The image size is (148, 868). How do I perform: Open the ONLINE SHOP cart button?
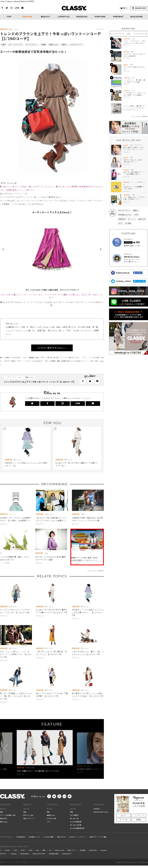139,8
